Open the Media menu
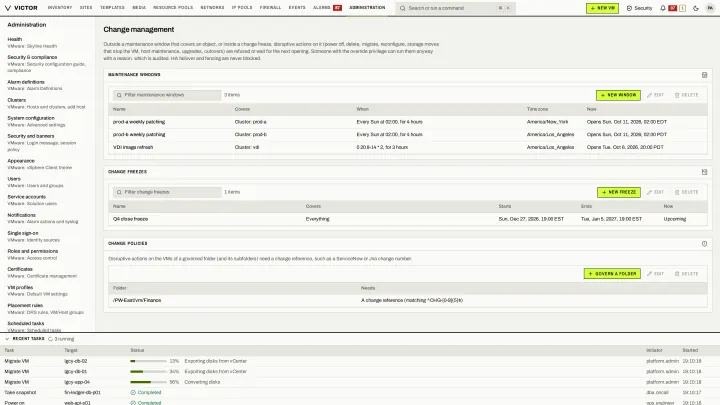Viewport: 720px width, 405px height. (139, 8)
